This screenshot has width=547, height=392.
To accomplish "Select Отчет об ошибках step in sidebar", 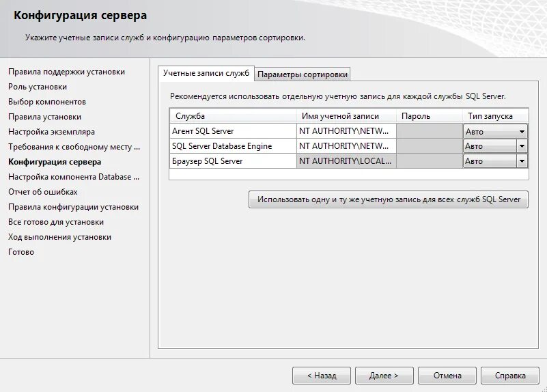I will pyautogui.click(x=43, y=192).
